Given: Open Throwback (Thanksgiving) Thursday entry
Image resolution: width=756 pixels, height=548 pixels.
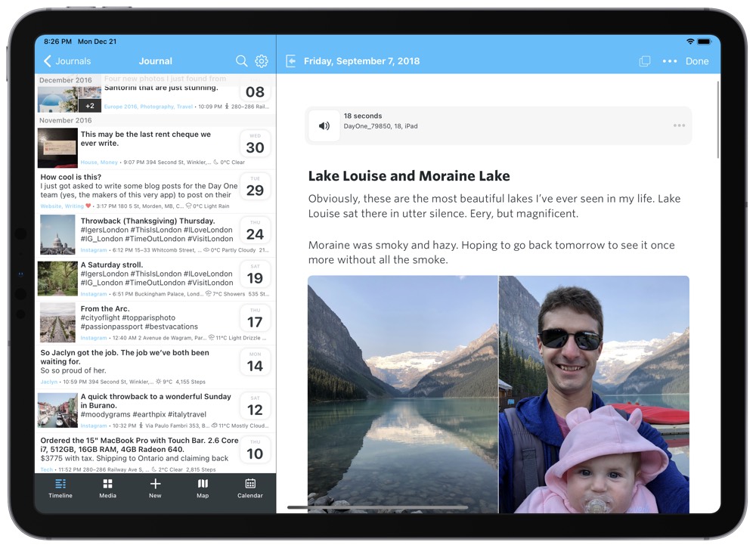Looking at the screenshot, I should pyautogui.click(x=156, y=235).
